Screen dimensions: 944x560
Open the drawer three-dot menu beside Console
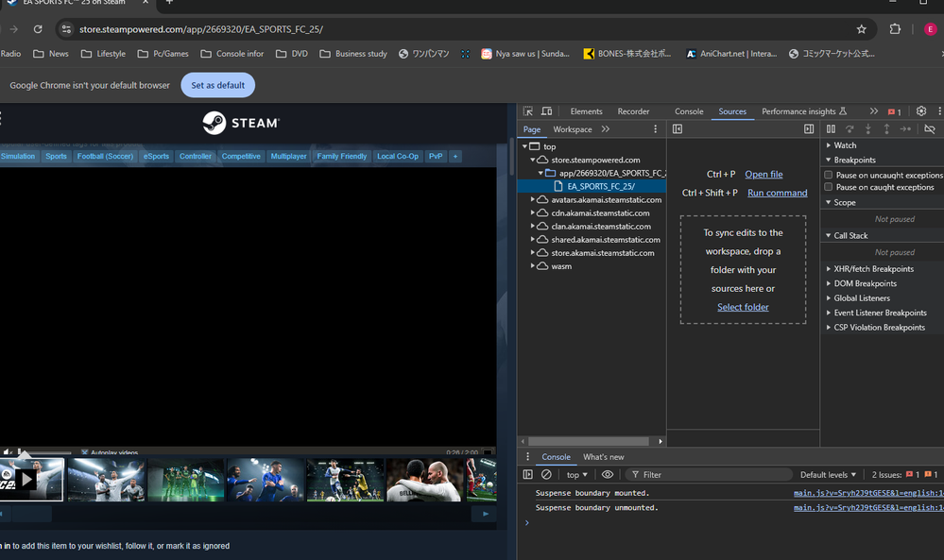coord(528,456)
